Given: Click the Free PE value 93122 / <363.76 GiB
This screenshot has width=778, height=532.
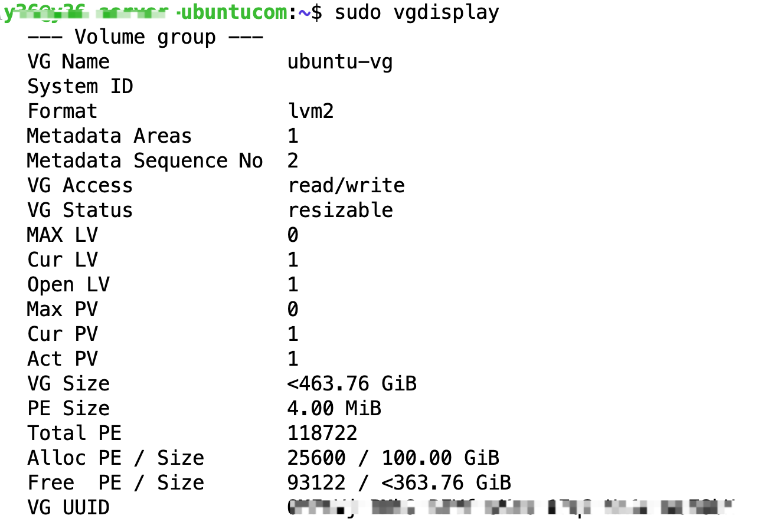Looking at the screenshot, I should coord(399,482).
